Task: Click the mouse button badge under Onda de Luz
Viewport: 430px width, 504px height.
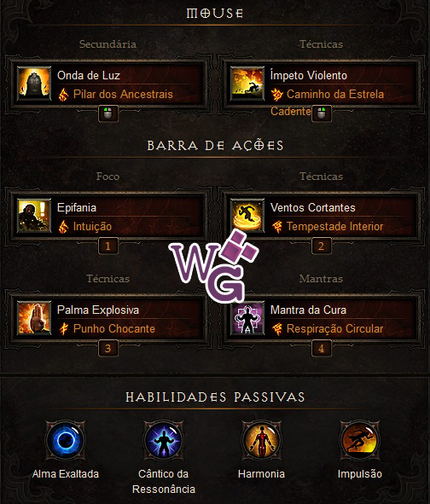Action: pyautogui.click(x=108, y=113)
